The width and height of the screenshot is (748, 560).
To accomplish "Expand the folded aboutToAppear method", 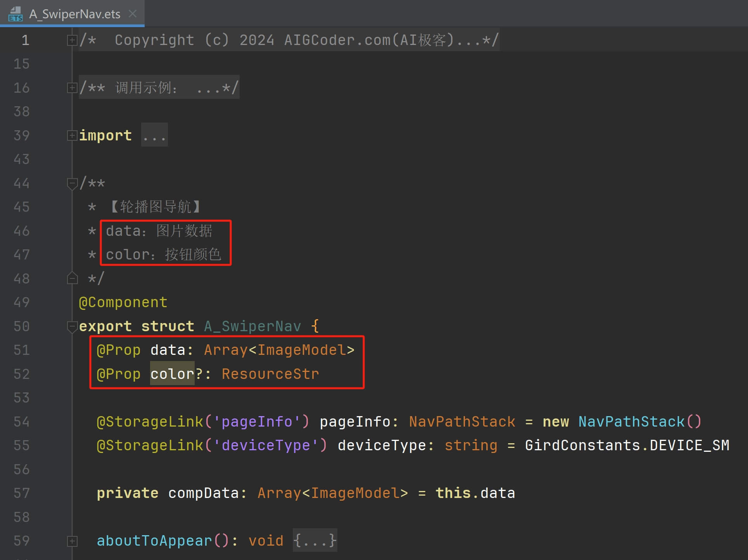I will point(72,541).
